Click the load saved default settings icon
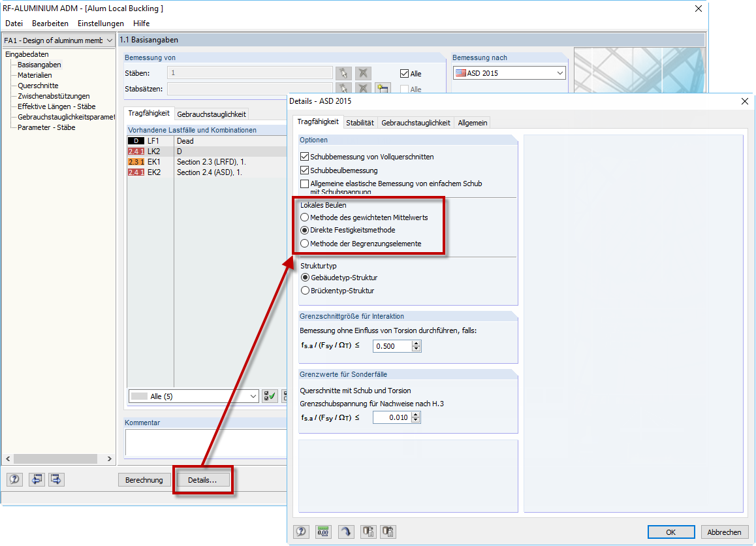Image resolution: width=756 pixels, height=546 pixels. click(x=388, y=532)
